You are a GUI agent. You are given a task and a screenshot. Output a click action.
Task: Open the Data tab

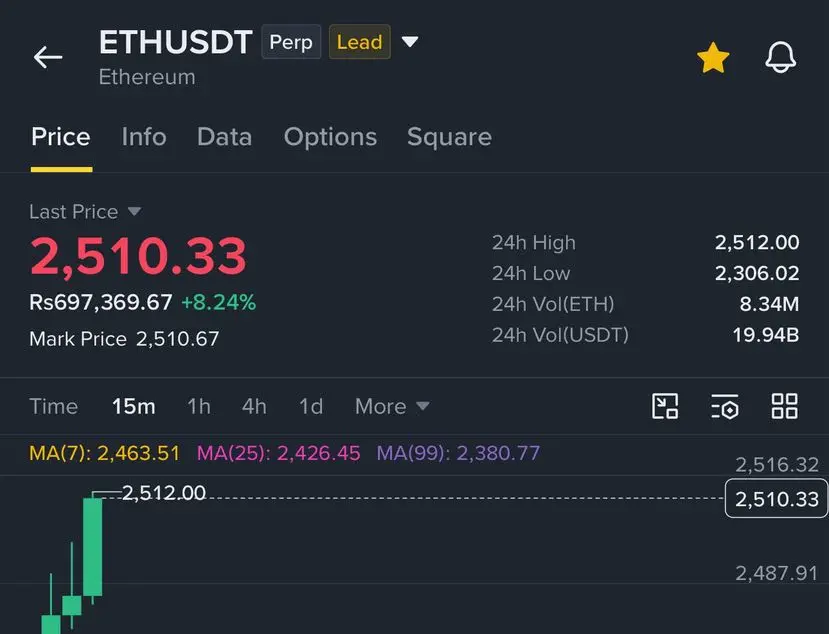[224, 137]
